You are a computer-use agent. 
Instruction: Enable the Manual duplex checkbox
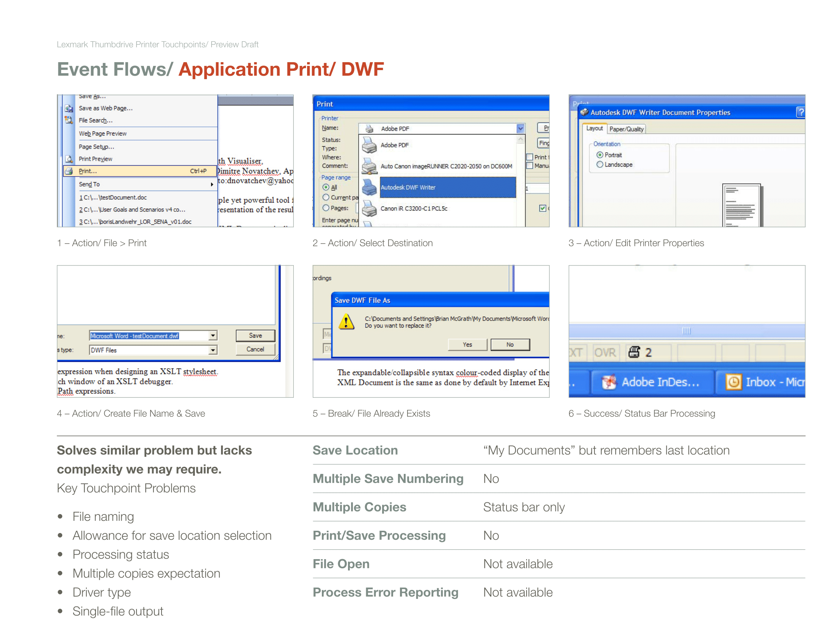pyautogui.click(x=530, y=166)
